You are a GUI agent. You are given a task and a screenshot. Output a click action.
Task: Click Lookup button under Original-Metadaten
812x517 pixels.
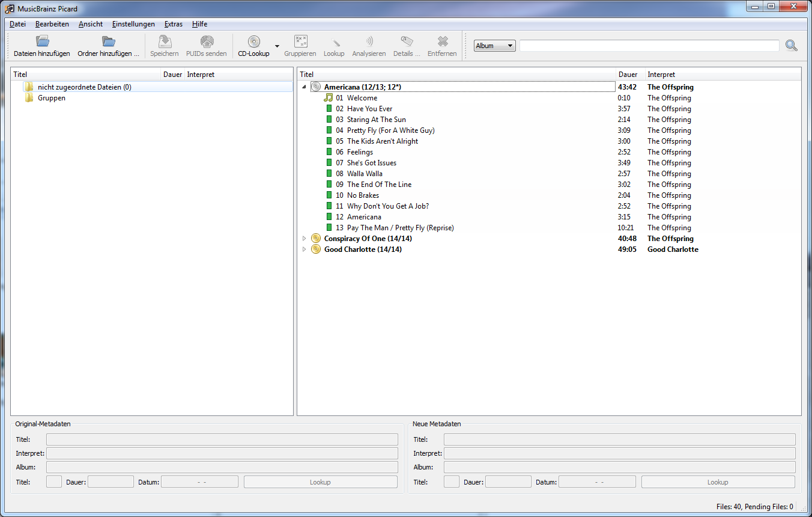[x=320, y=482]
